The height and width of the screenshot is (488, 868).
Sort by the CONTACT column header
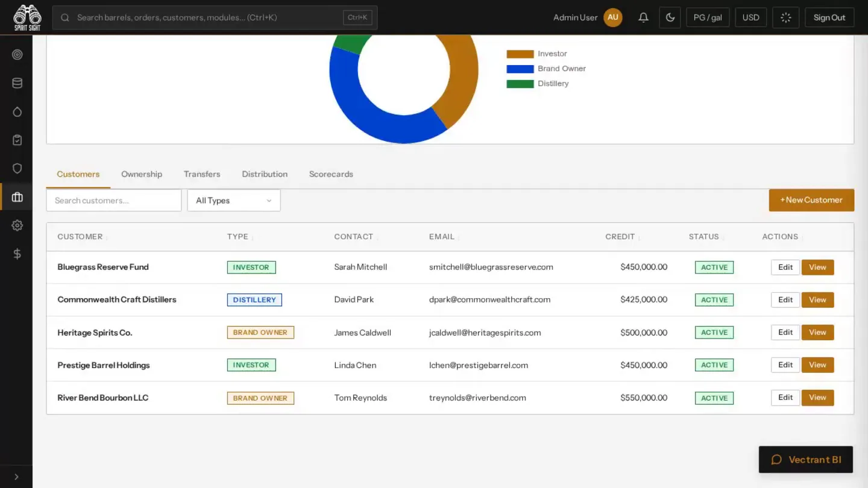(x=354, y=237)
